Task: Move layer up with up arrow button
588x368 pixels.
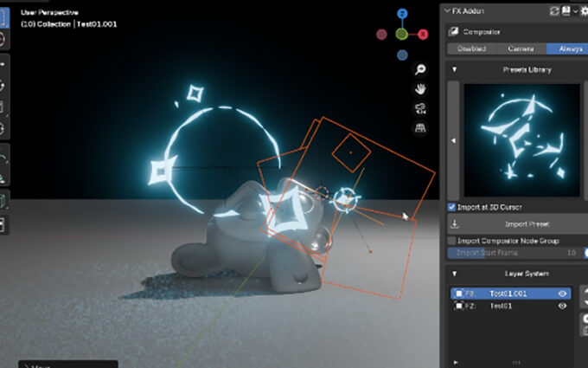Action: coord(585,291)
